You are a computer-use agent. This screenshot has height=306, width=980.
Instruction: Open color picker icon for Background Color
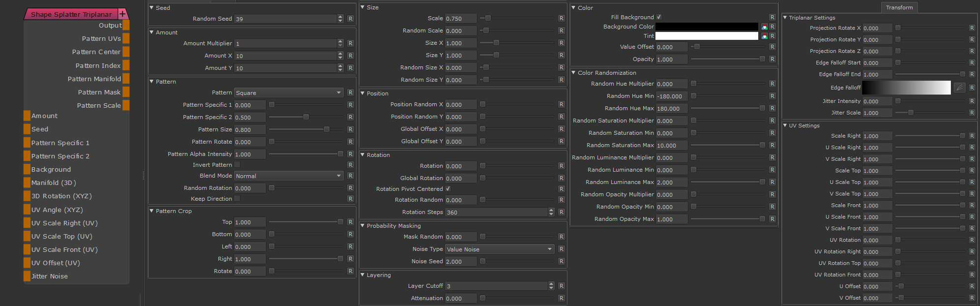coord(764,27)
